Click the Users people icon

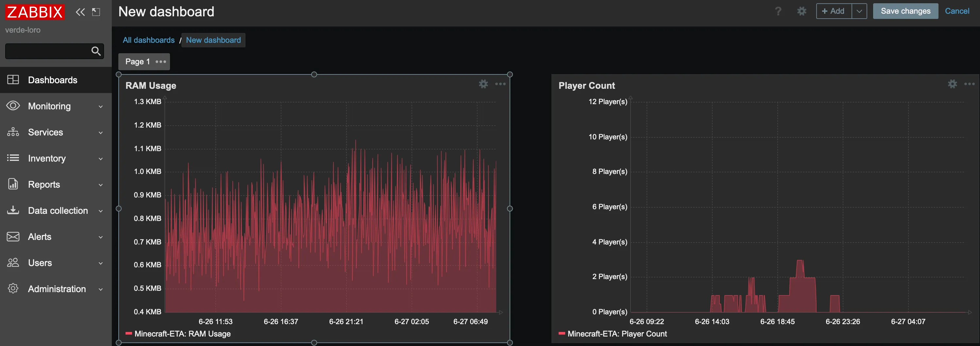pos(13,262)
